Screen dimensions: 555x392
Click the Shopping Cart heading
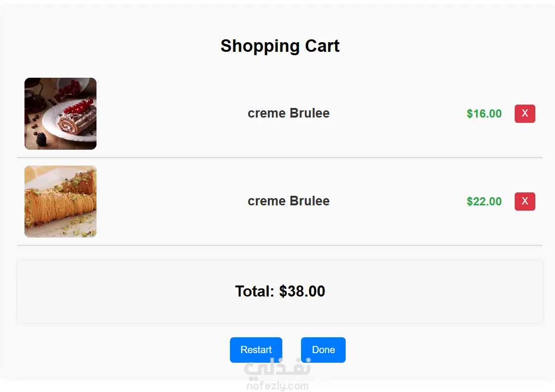click(x=280, y=46)
